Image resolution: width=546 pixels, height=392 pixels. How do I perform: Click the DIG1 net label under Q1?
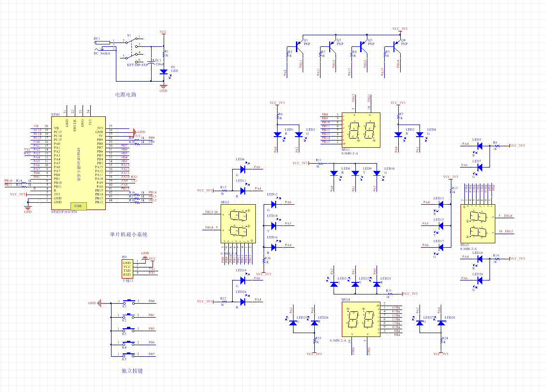[x=301, y=63]
